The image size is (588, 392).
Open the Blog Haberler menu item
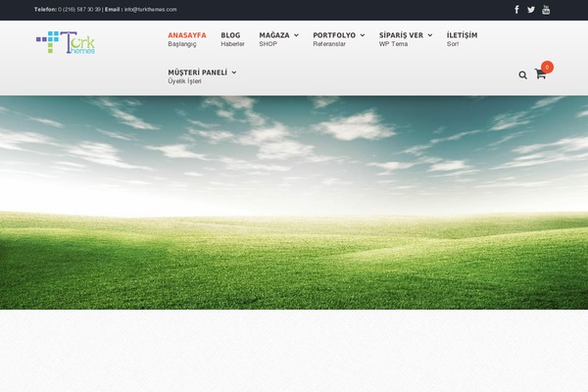point(232,39)
